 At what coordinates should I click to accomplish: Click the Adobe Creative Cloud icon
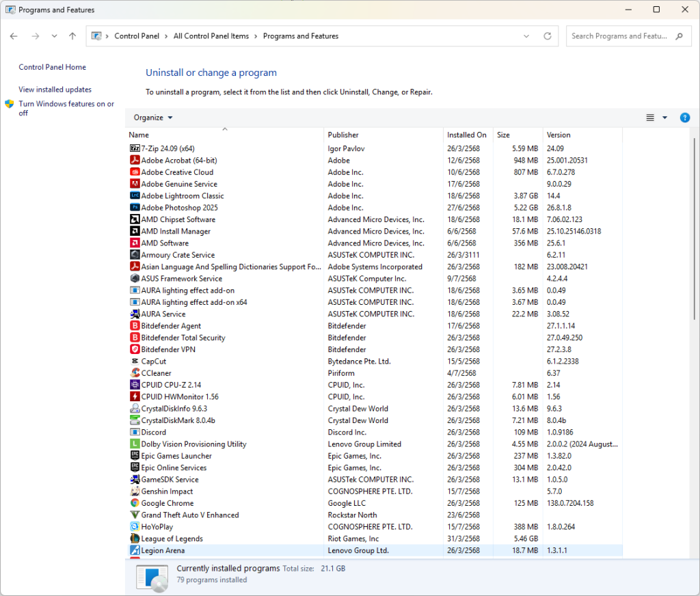pos(135,172)
